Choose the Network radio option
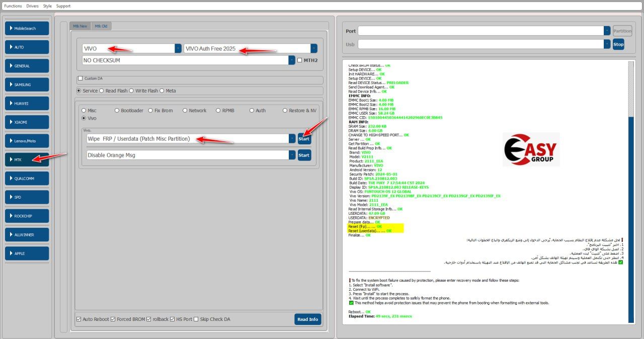The height and width of the screenshot is (339, 644). 185,111
